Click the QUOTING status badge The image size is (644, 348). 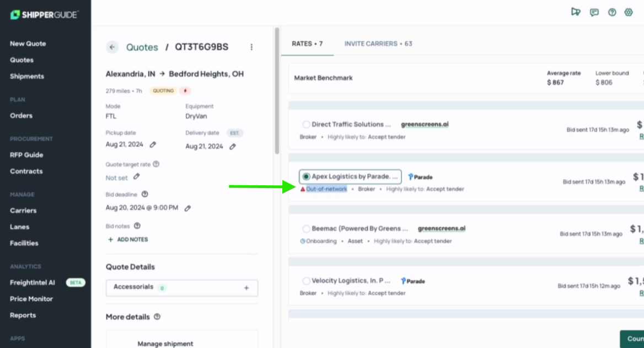(163, 91)
